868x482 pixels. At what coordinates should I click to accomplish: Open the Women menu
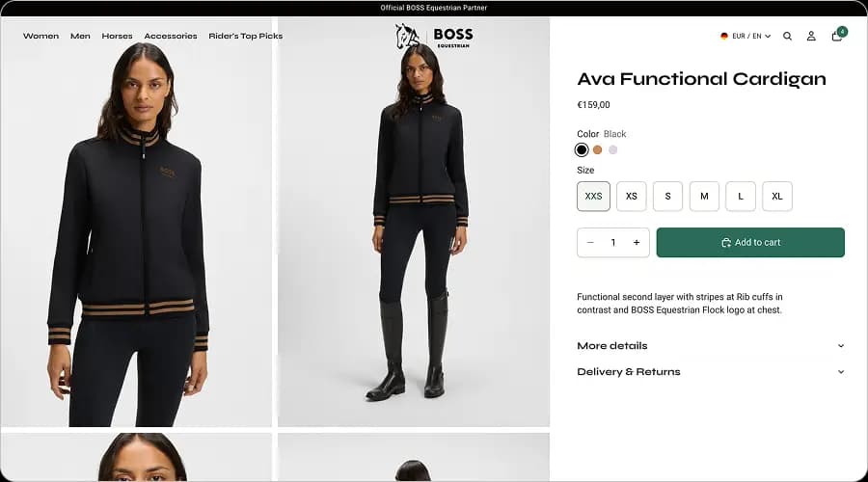[41, 37]
